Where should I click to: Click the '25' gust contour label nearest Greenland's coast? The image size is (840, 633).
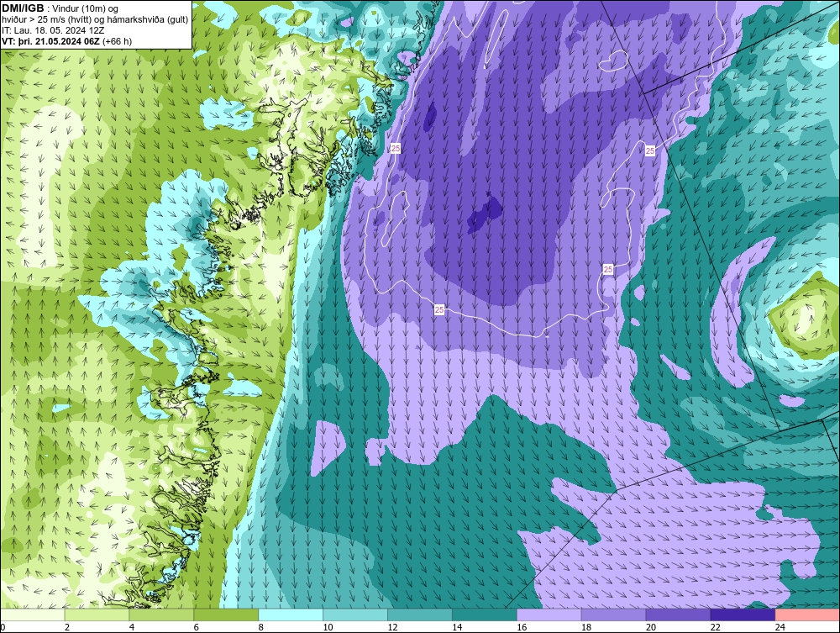(x=396, y=149)
